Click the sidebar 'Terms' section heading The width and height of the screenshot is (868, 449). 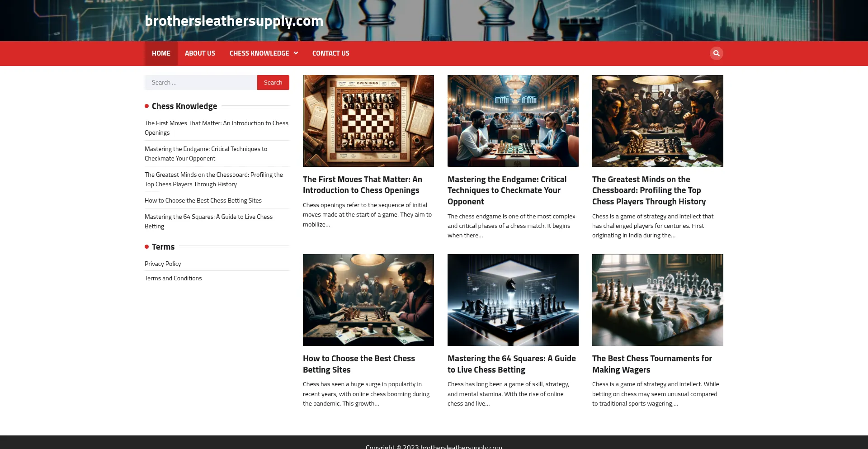pyautogui.click(x=163, y=247)
